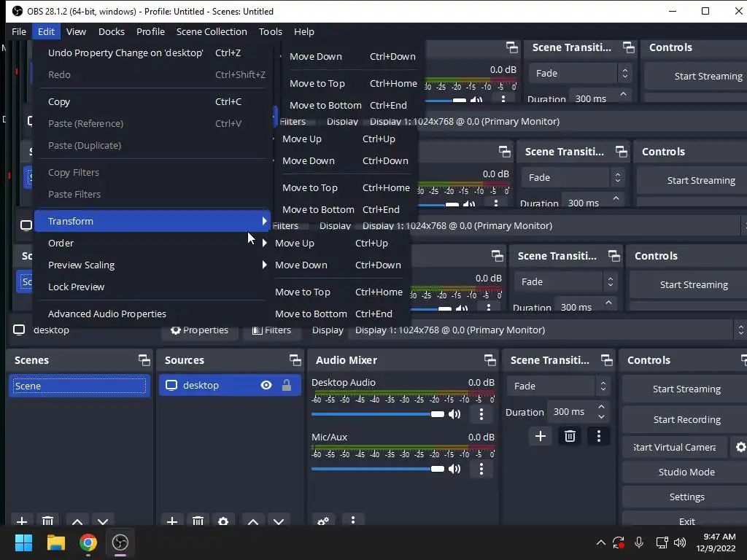Open advanced audio gear at Audio Mixer bottom
This screenshot has height=560, width=747.
[x=323, y=521]
